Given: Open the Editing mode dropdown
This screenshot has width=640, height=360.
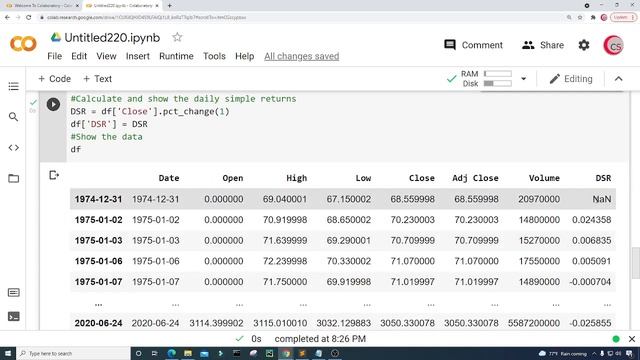Looking at the screenshot, I should (571, 79).
